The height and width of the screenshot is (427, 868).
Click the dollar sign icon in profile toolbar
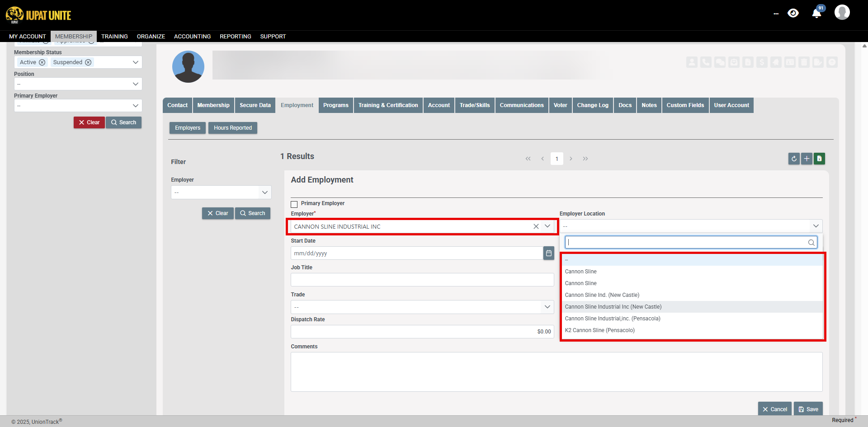pos(762,62)
